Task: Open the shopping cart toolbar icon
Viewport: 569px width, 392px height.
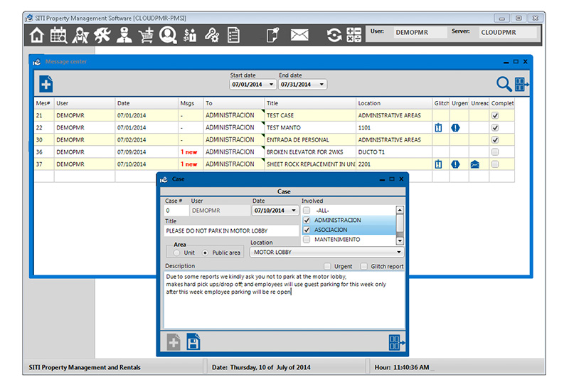Action: (147, 34)
